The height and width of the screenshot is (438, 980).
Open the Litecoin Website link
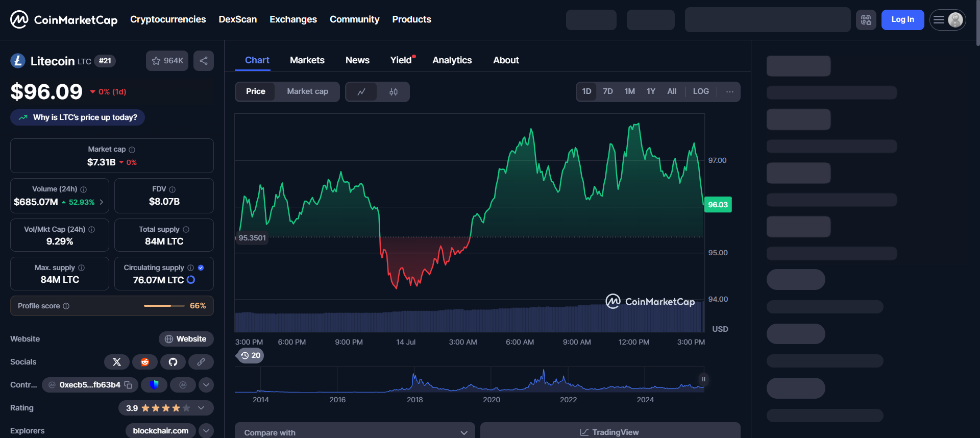tap(186, 339)
